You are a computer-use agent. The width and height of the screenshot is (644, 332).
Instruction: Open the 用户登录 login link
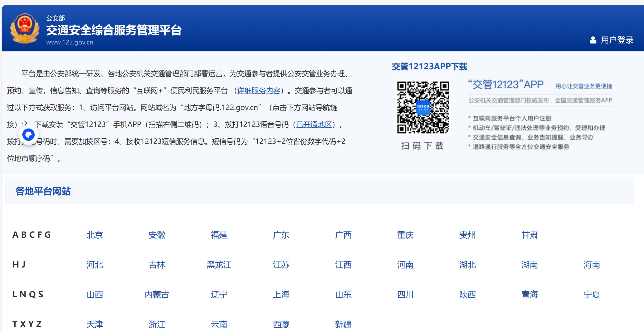617,40
